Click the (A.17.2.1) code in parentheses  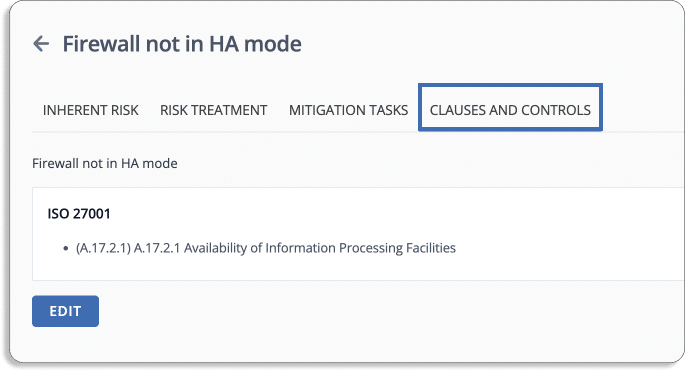103,248
